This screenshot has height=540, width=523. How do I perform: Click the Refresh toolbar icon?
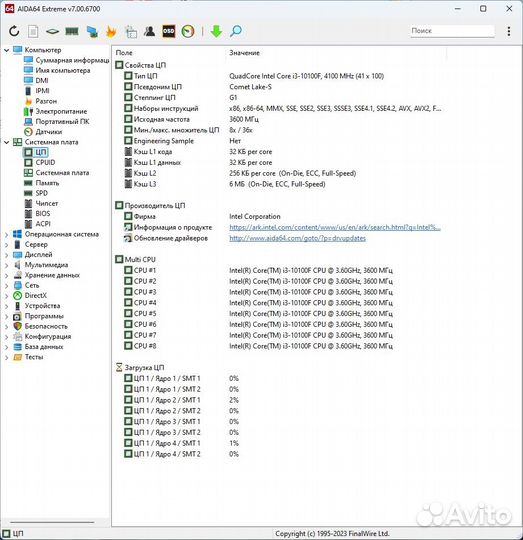coord(14,31)
